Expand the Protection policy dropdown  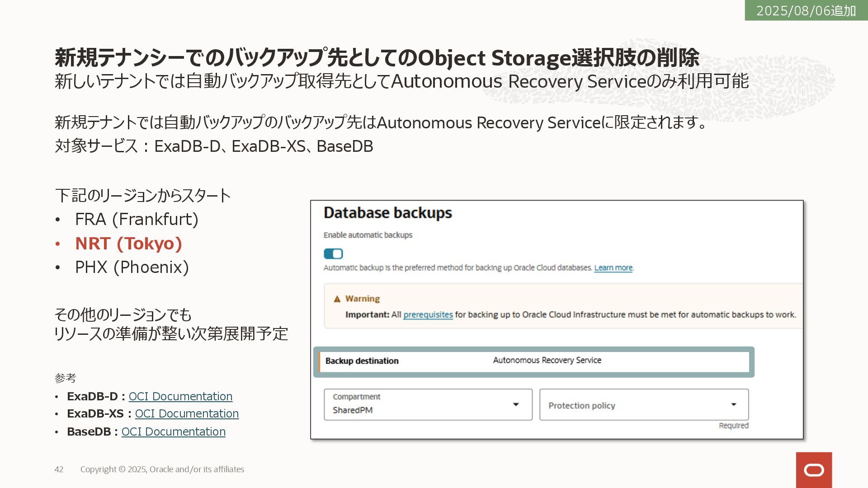[644, 404]
